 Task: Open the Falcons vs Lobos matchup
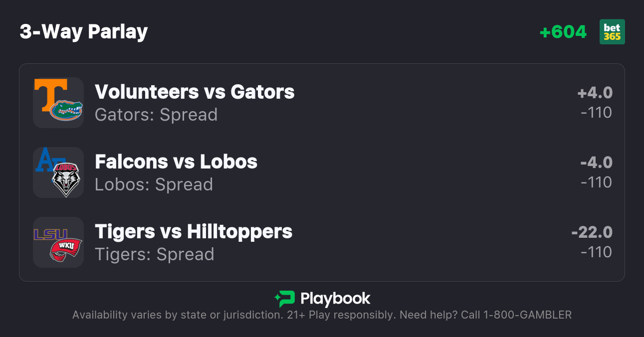(x=176, y=162)
